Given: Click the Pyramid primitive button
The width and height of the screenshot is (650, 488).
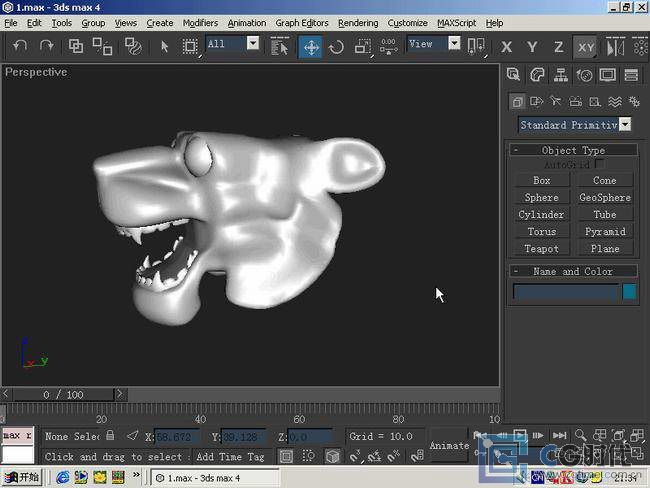Looking at the screenshot, I should click(x=605, y=231).
